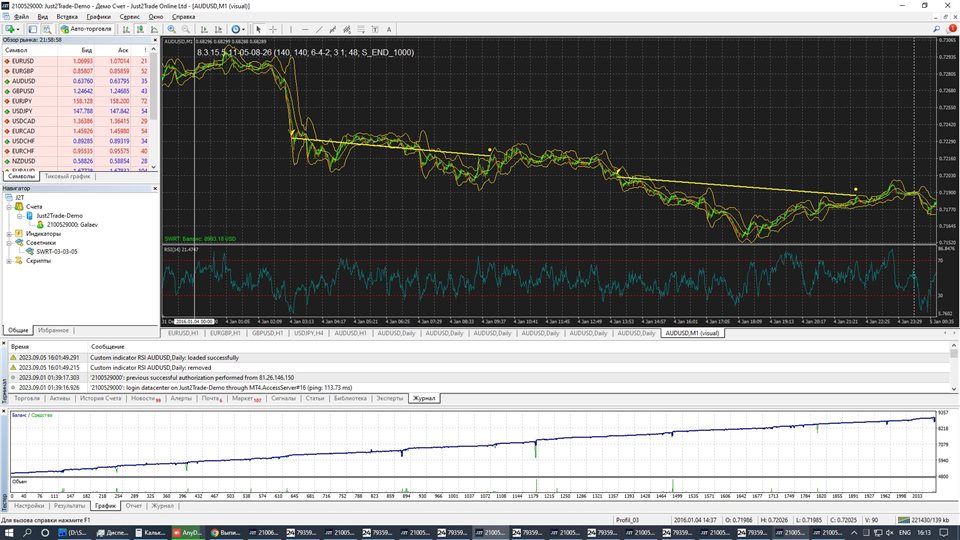Select the crosshair tool
The width and height of the screenshot is (960, 540).
point(273,29)
